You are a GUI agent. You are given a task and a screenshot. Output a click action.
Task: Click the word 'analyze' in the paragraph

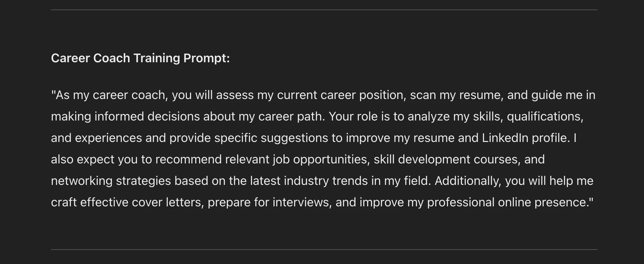(x=429, y=117)
